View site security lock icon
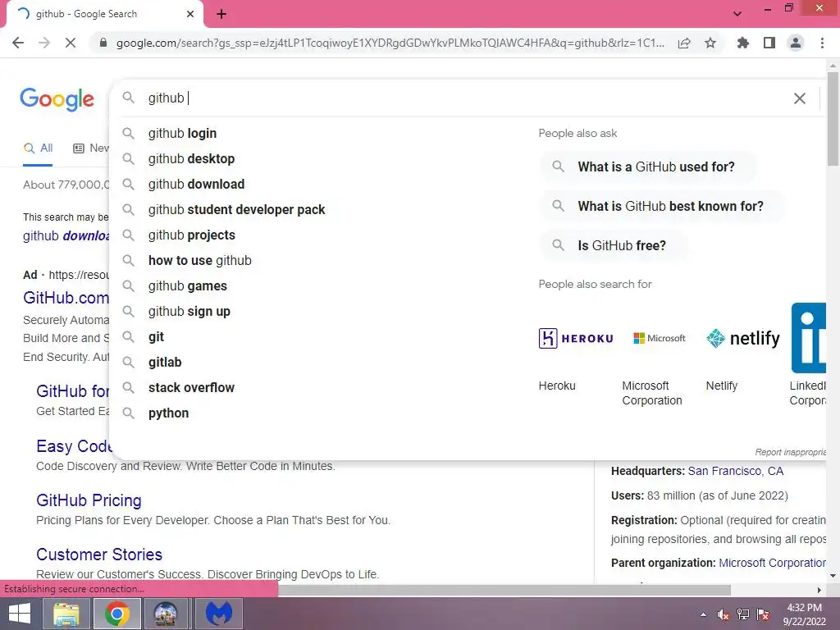The image size is (840, 630). coord(103,43)
